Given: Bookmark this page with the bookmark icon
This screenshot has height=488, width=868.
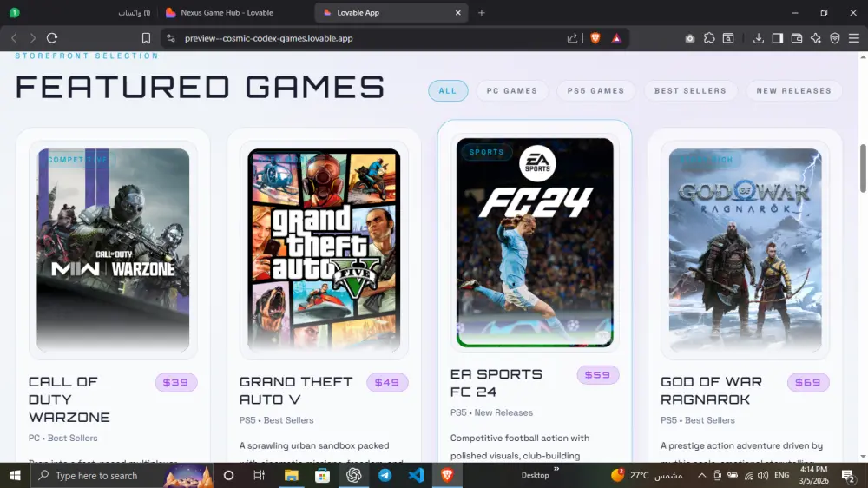Looking at the screenshot, I should (x=146, y=38).
